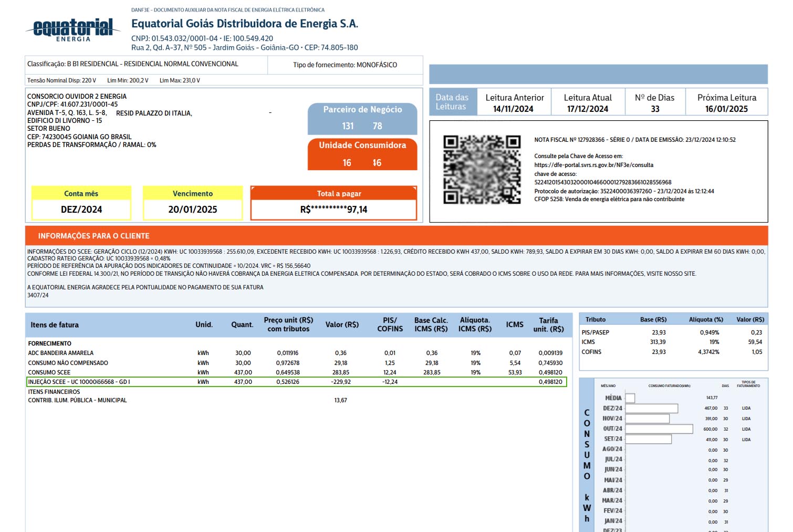Click the OUT/24 consumption bar
Screen dimensions: 793x532
click(x=659, y=429)
